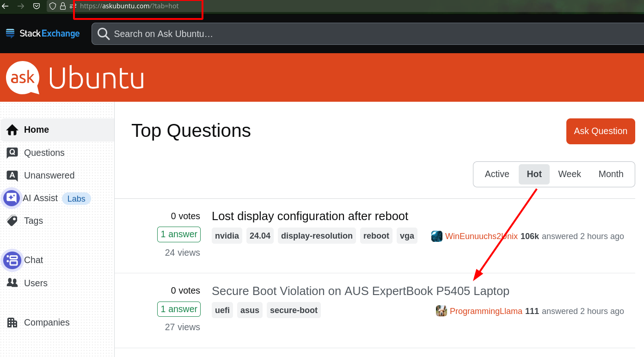
Task: Go to Unanswered in the sidebar
Action: pyautogui.click(x=49, y=175)
